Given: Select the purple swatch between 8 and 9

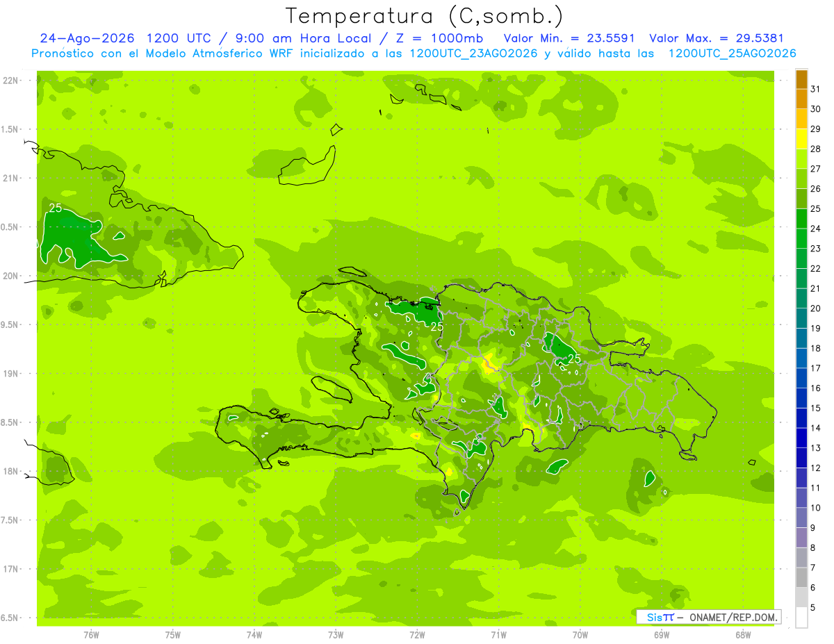Looking at the screenshot, I should click(801, 538).
